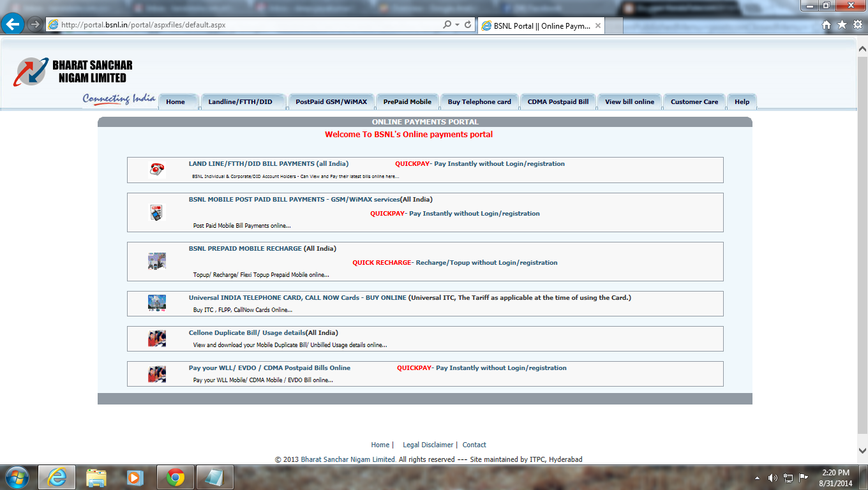Click the postpaid mobile bill icon
The height and width of the screenshot is (490, 868).
pyautogui.click(x=156, y=212)
